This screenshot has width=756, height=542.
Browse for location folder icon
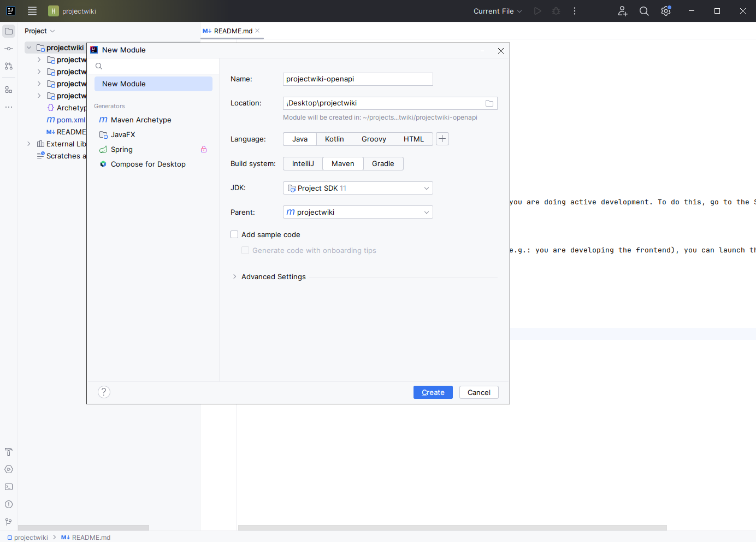pyautogui.click(x=489, y=103)
